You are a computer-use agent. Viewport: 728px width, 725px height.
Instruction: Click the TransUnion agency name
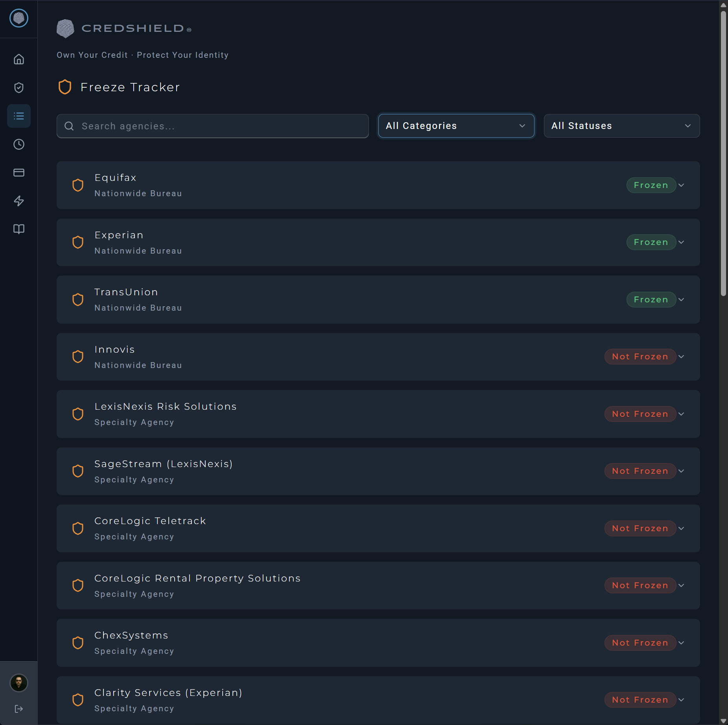(126, 292)
